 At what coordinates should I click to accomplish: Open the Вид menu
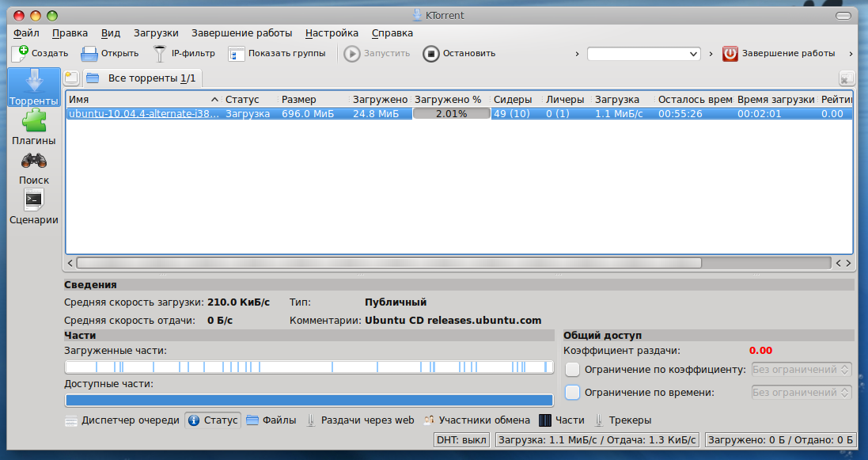click(111, 33)
